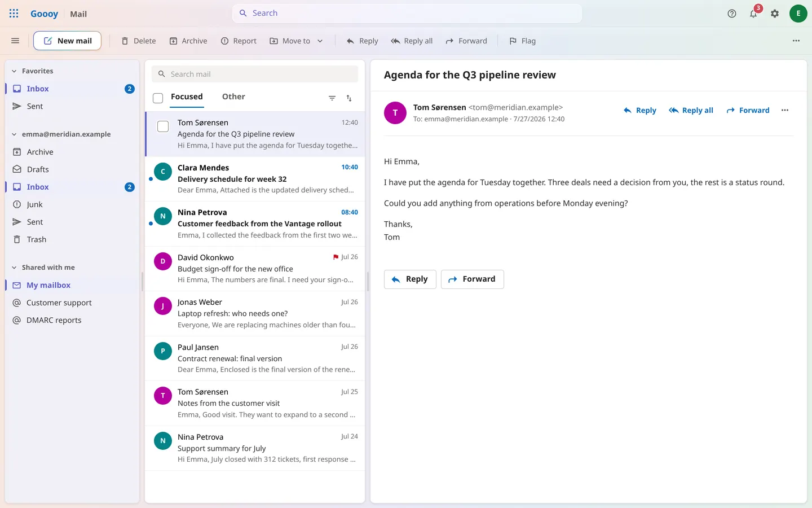Open the Contract renewal: final version email
This screenshot has width=812, height=508.
tap(255, 358)
